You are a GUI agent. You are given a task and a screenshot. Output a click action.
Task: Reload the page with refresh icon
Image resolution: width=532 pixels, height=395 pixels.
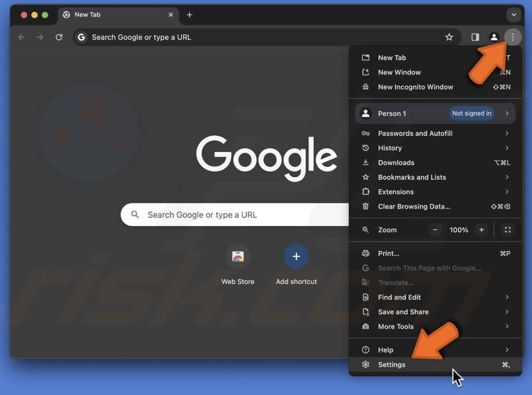click(59, 37)
